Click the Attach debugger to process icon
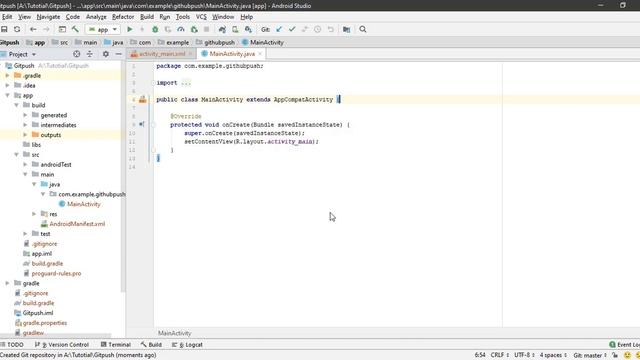 click(194, 29)
